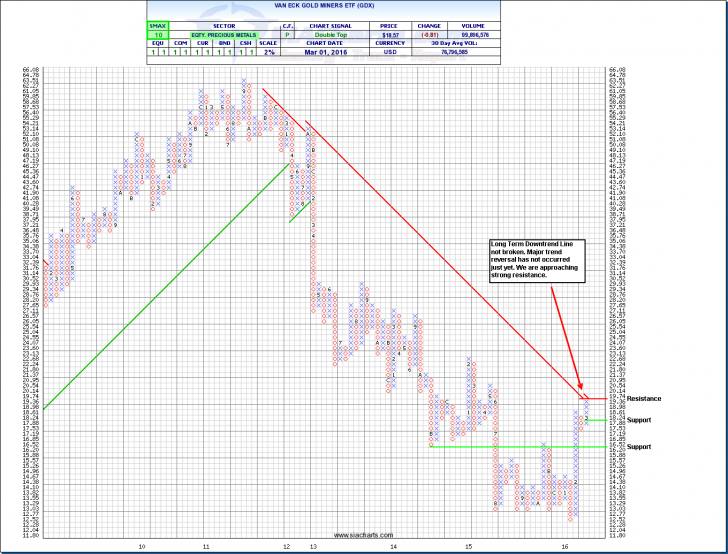This screenshot has height=554, width=728.
Task: Click the year 10 axis marker
Action: tap(141, 546)
